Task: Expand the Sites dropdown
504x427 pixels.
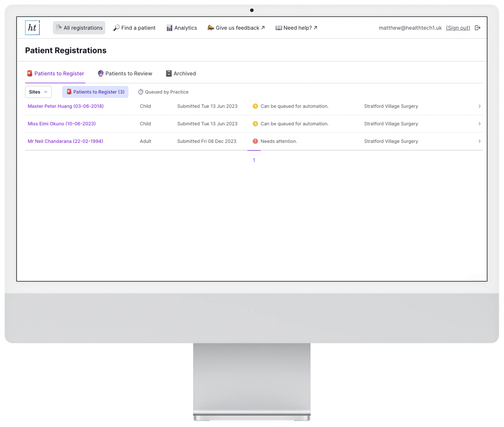Action: 38,92
